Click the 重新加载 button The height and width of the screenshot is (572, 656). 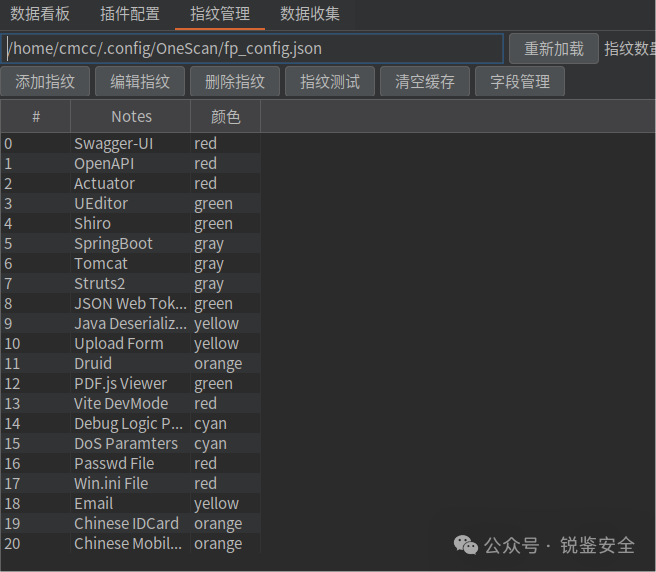[554, 49]
